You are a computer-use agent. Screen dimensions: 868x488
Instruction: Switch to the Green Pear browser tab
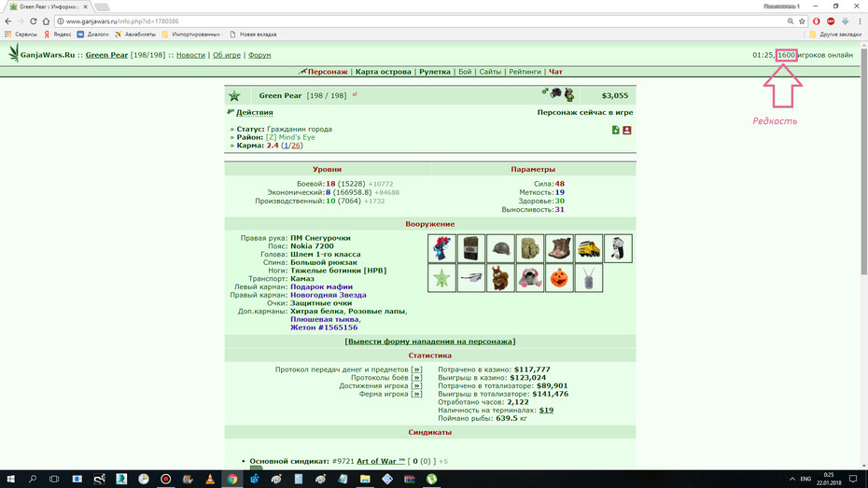pos(49,7)
